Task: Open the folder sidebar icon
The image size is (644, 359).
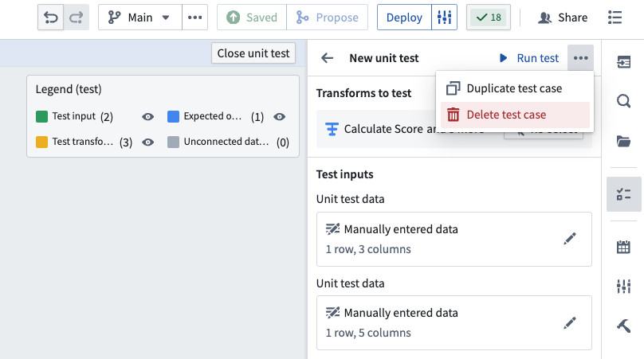Action: click(624, 141)
